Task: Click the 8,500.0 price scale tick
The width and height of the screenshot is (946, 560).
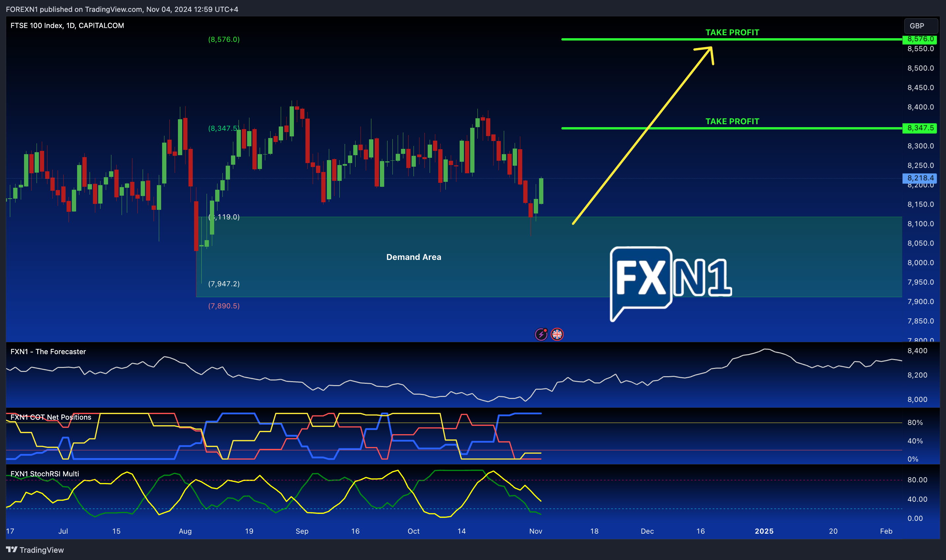Action: tap(920, 68)
